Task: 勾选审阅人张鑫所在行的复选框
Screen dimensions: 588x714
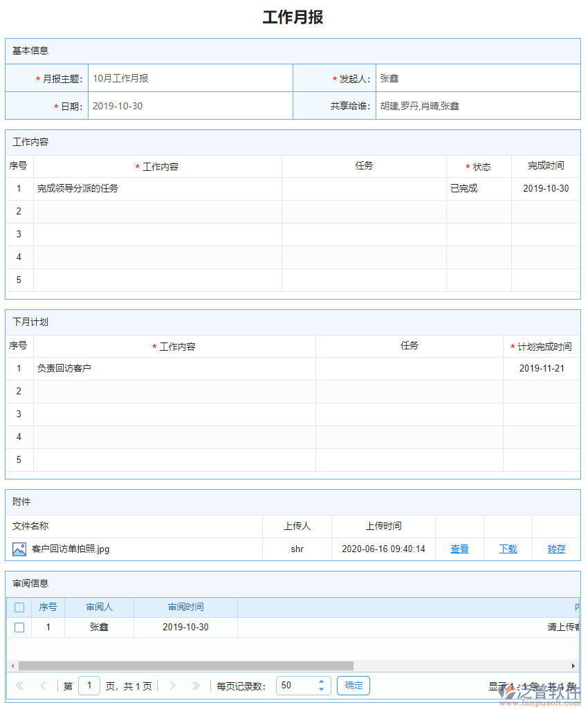Action: pyautogui.click(x=19, y=627)
